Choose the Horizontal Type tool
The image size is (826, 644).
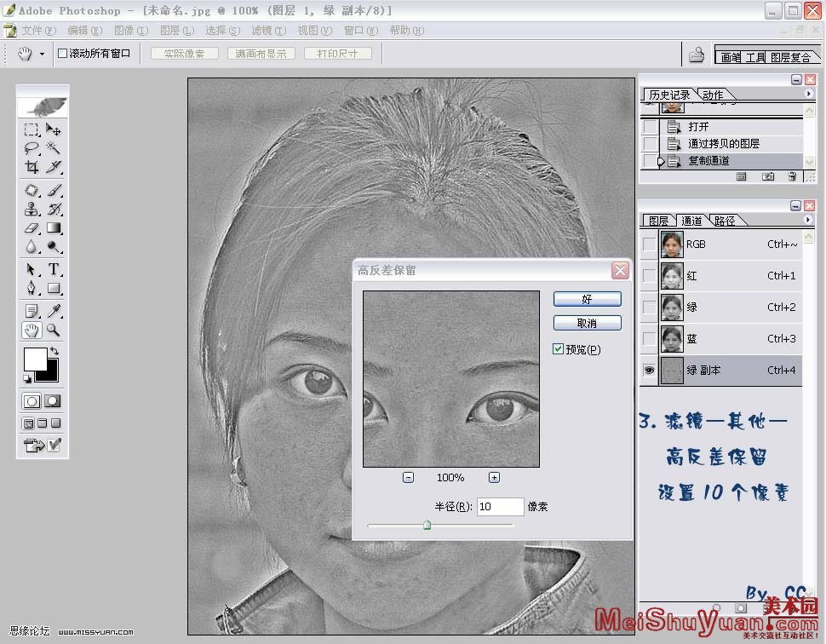point(54,269)
